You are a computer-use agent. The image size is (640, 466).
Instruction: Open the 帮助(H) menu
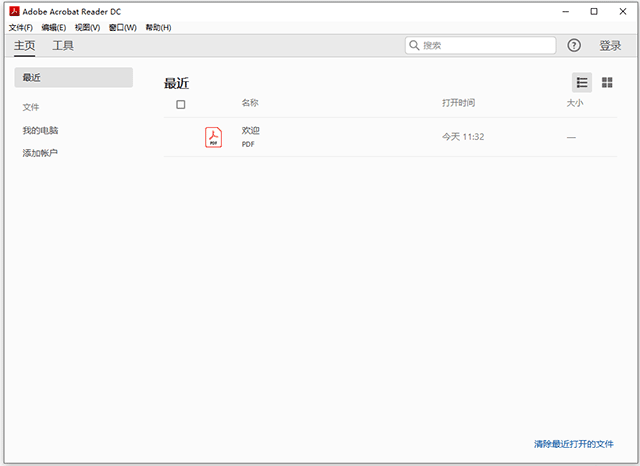click(x=158, y=27)
